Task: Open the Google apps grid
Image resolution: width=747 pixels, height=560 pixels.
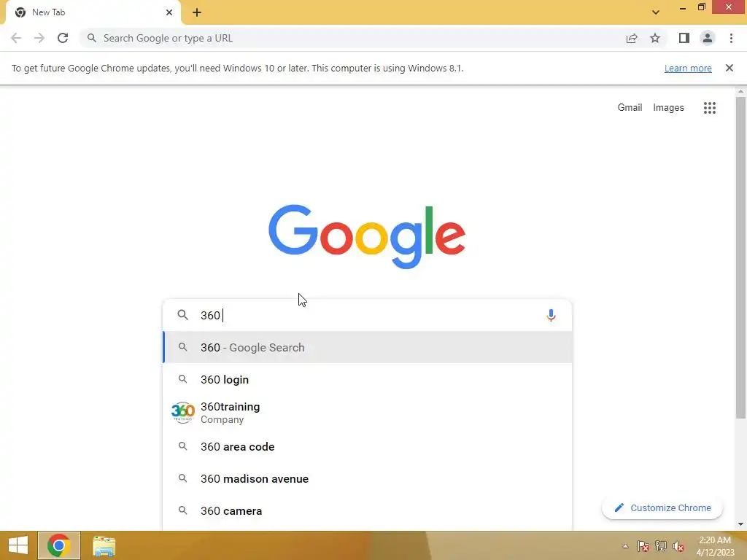Action: (x=709, y=108)
